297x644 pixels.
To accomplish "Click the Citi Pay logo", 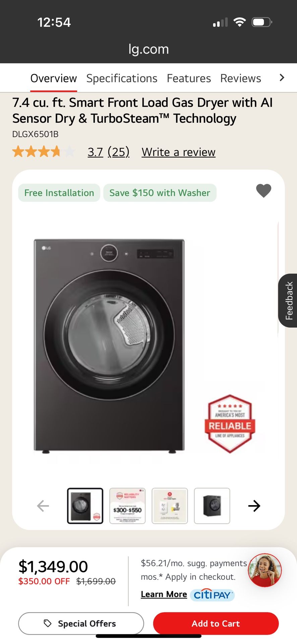I will pyautogui.click(x=212, y=595).
